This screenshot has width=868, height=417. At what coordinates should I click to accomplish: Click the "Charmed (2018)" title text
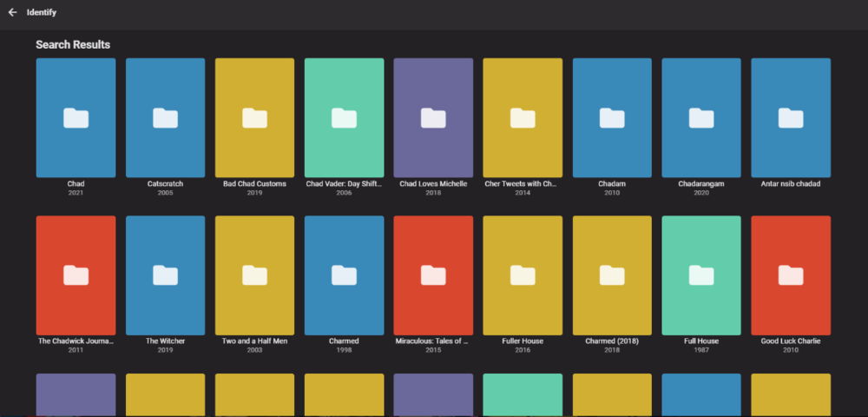click(612, 341)
